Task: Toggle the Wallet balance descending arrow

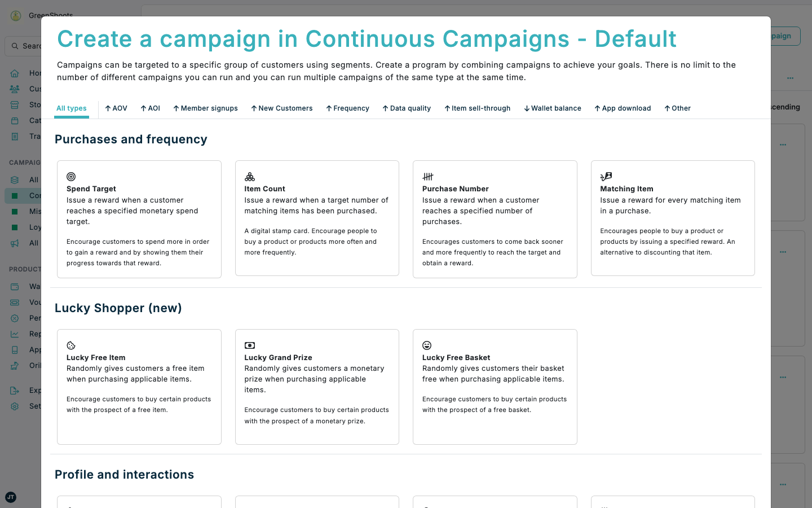Action: click(526, 108)
